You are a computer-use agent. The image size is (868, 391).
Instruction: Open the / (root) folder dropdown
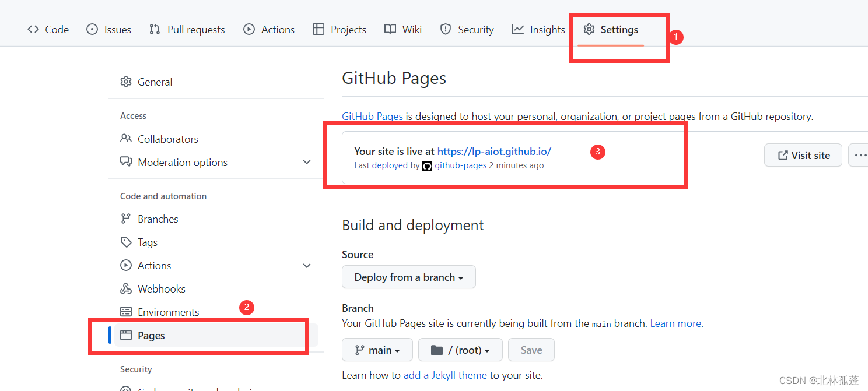(x=460, y=350)
